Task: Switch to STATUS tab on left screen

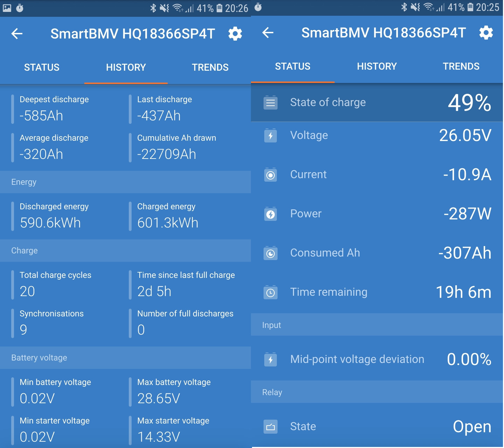Action: 42,67
